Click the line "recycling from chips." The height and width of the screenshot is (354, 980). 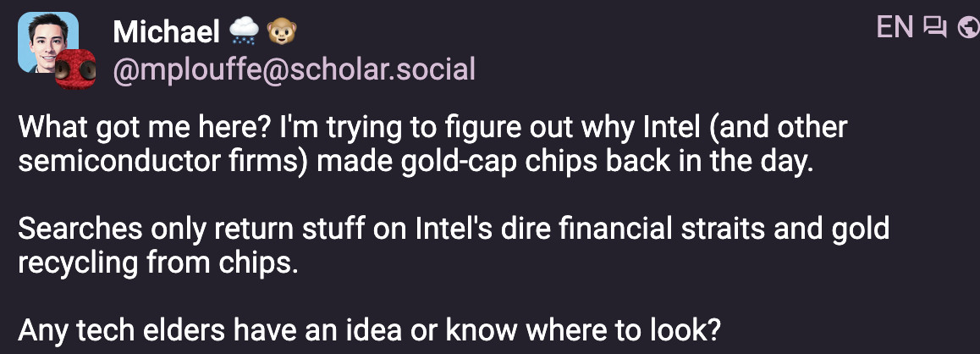click(158, 263)
